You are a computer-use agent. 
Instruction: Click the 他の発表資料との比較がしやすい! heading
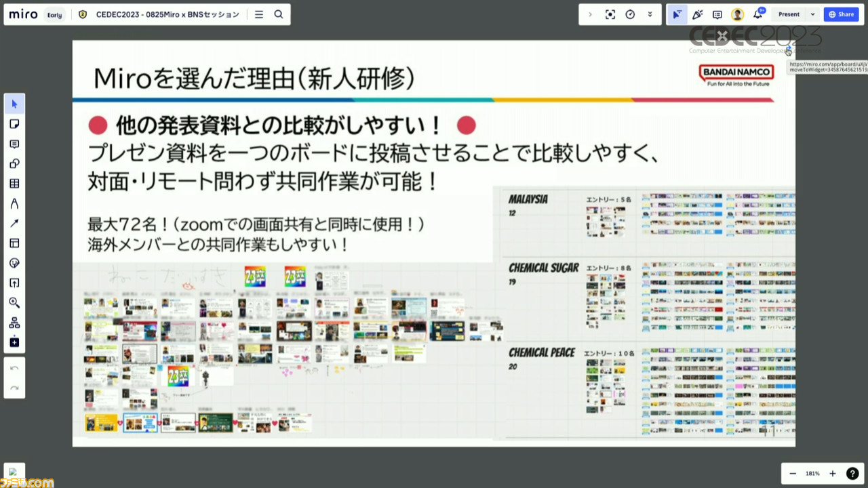(279, 125)
